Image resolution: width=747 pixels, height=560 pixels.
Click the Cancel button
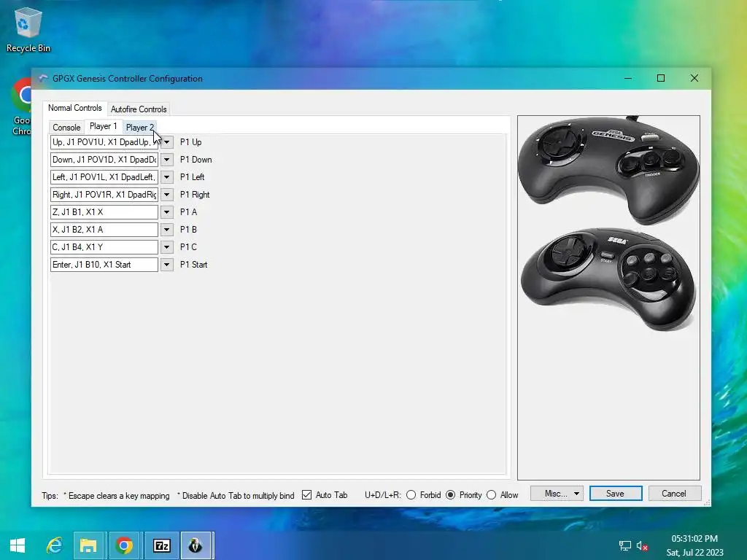[x=674, y=494]
